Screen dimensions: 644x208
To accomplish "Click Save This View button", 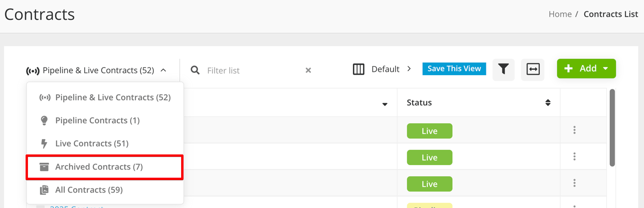I will [454, 69].
